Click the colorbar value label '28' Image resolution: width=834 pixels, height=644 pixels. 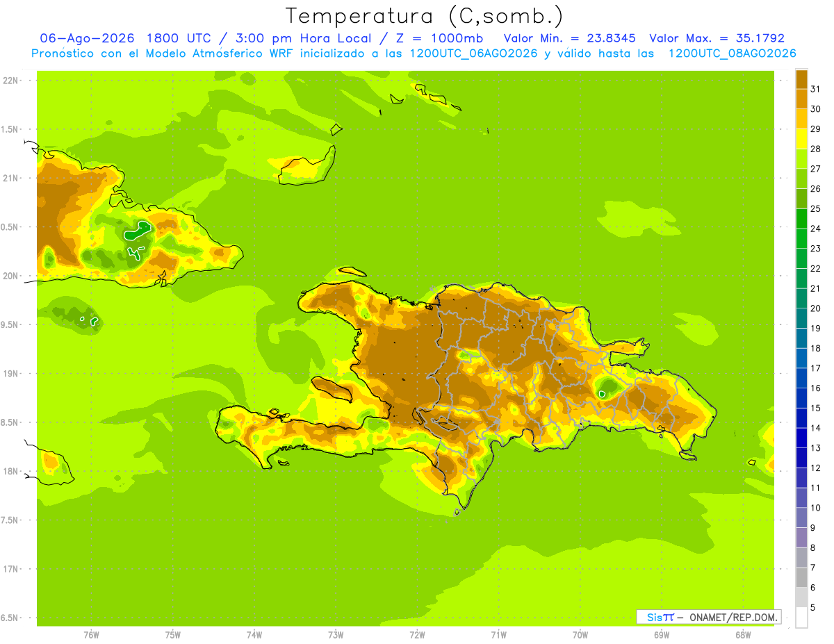coord(815,149)
